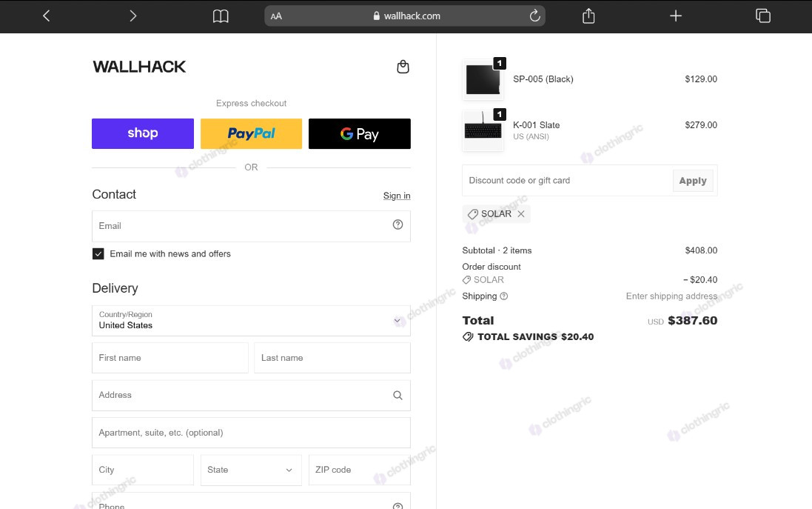Open a new tab with plus icon
Screen dimensions: 812x509
[x=675, y=16]
